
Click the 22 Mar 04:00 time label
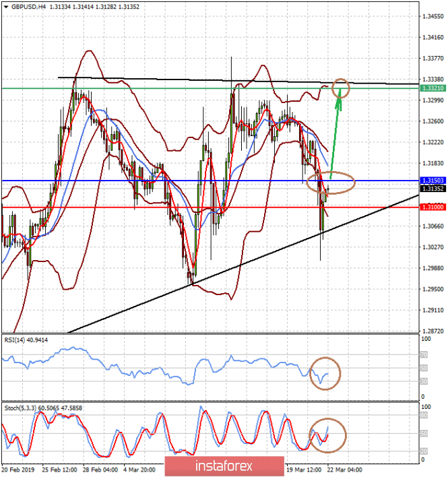(345, 470)
